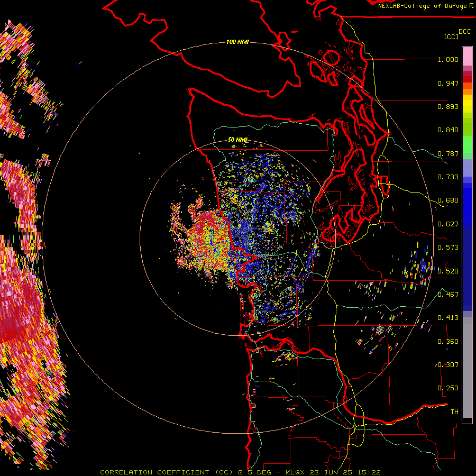Click the 0.573 color scale label
The width and height of the screenshot is (476, 476).
[448, 248]
